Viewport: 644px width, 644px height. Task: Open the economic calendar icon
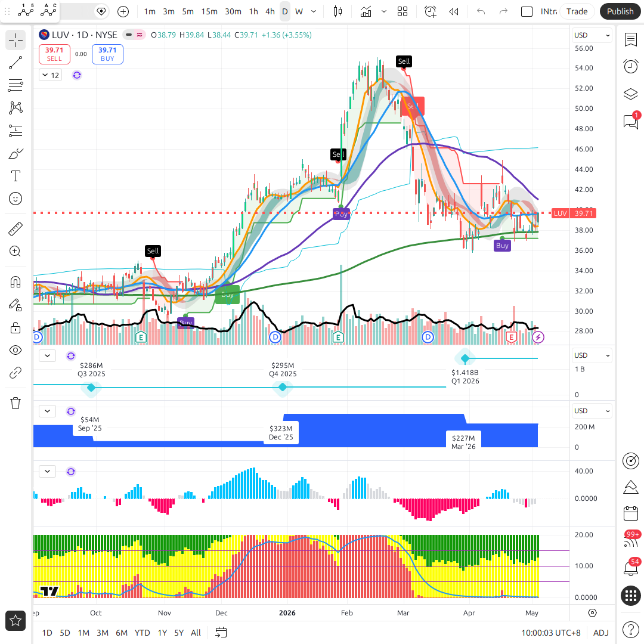[631, 514]
